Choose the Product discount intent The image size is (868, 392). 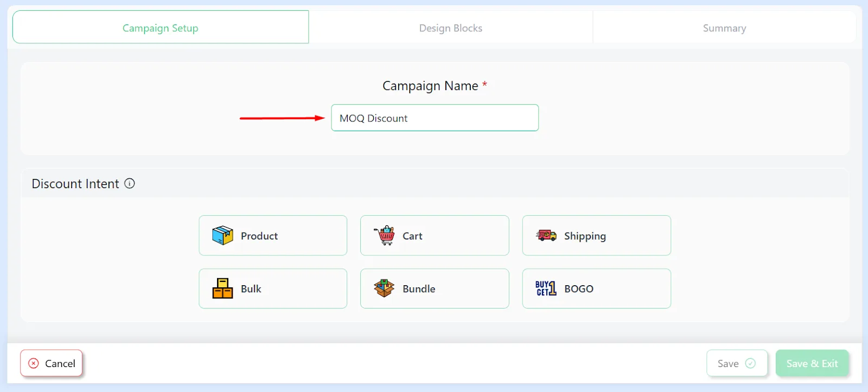click(273, 235)
